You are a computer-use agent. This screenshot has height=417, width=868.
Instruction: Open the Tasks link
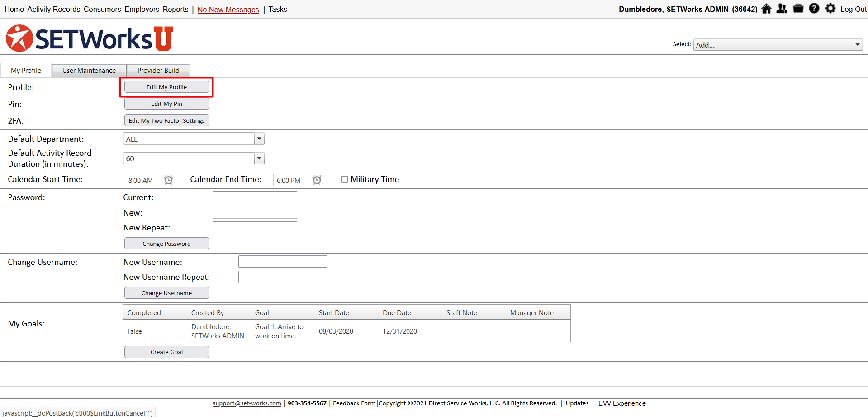coord(278,10)
